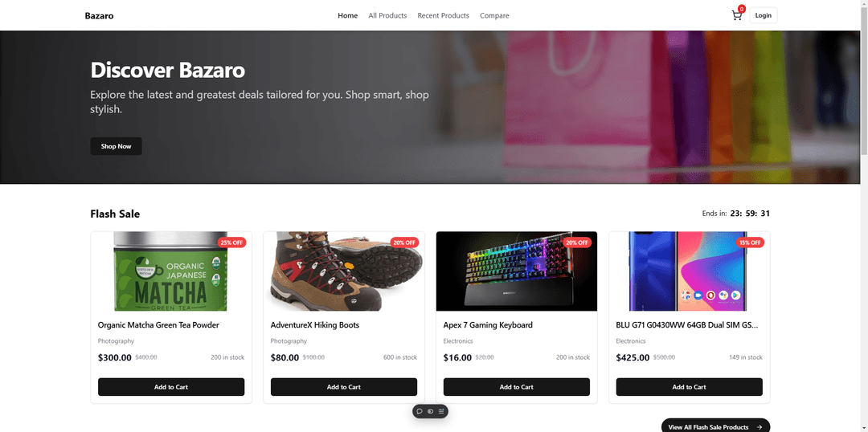Click the Bazaro logo
868x432 pixels.
tap(99, 15)
